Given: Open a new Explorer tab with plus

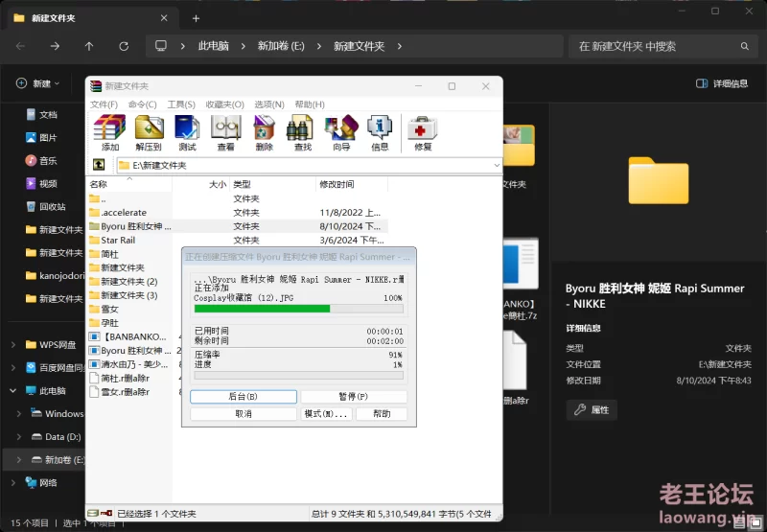Looking at the screenshot, I should pyautogui.click(x=196, y=18).
